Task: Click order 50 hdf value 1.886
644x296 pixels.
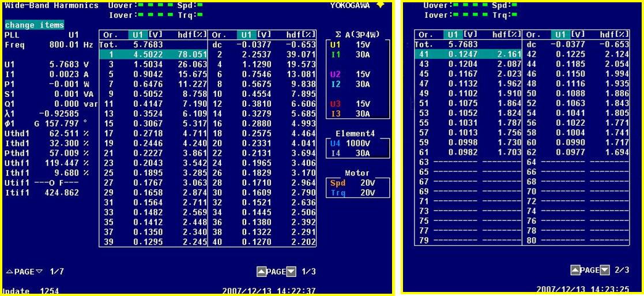Action: click(617, 93)
